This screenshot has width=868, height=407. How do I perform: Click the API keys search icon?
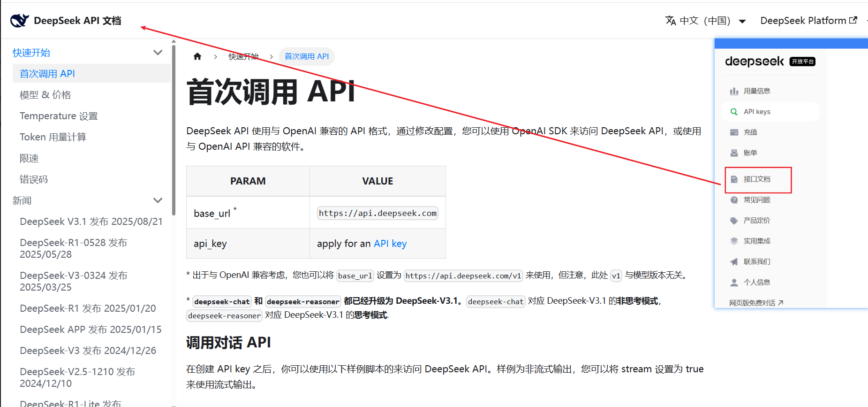(x=734, y=112)
